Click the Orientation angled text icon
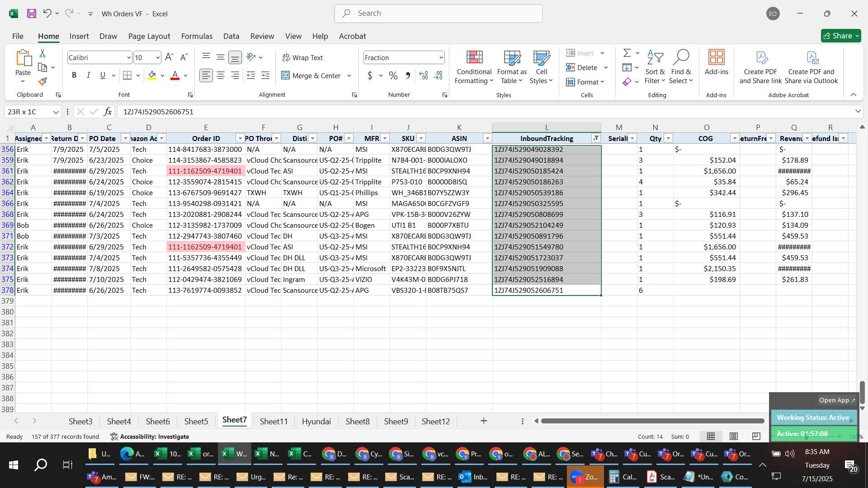Image resolution: width=868 pixels, height=488 pixels. coord(251,57)
